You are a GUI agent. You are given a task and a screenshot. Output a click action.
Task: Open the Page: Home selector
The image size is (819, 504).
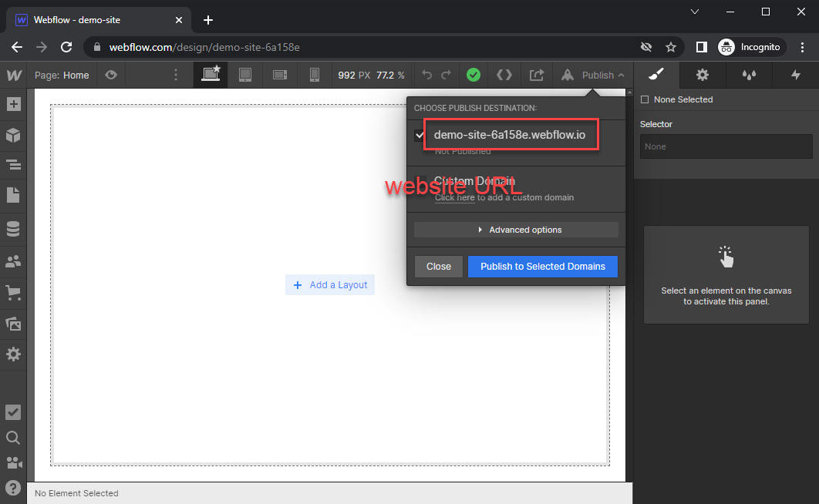pyautogui.click(x=62, y=75)
